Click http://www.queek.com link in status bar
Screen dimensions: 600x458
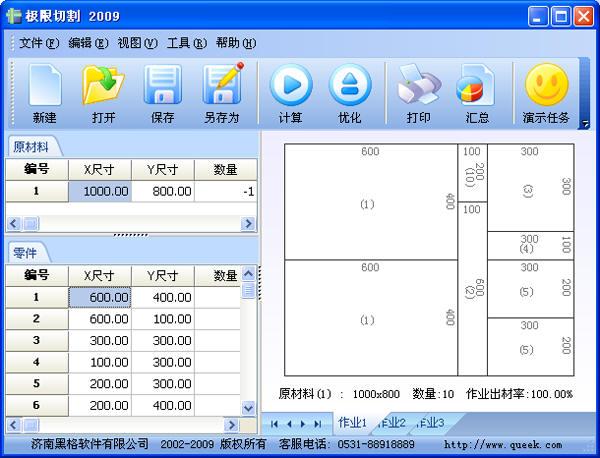click(503, 445)
